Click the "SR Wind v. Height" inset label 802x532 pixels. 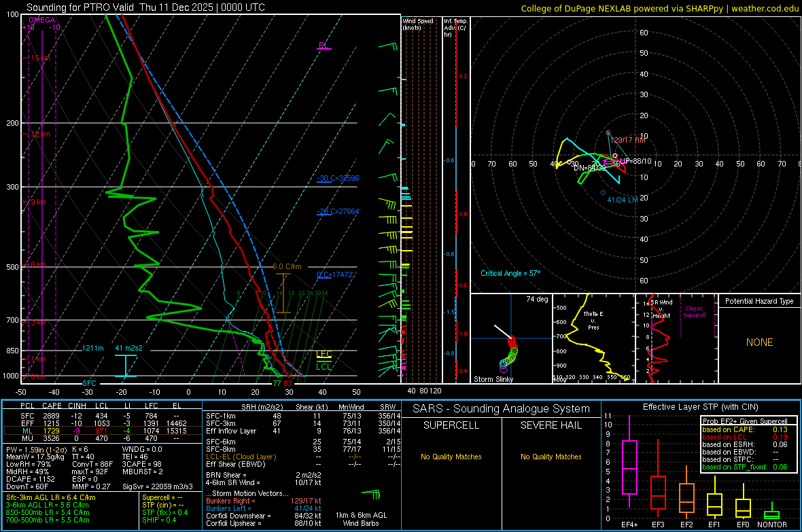point(661,309)
